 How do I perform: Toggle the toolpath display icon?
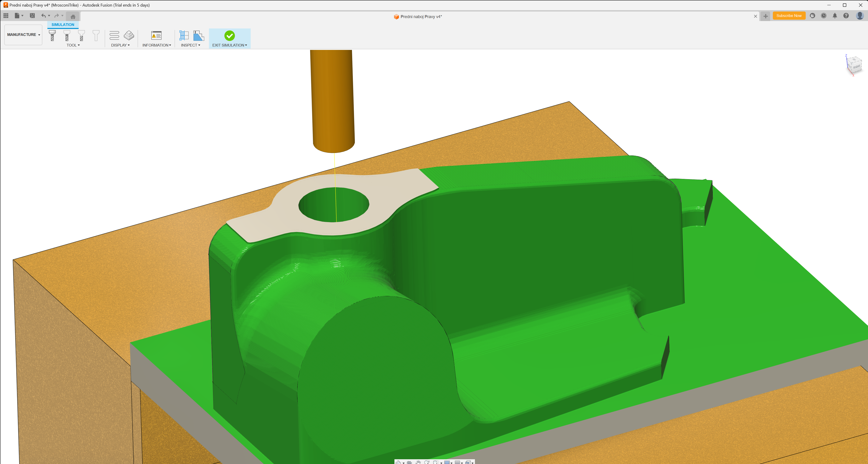(x=114, y=35)
